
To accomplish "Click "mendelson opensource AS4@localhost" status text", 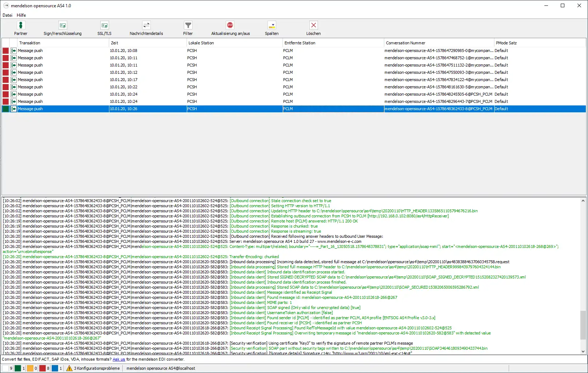I will [161, 368].
